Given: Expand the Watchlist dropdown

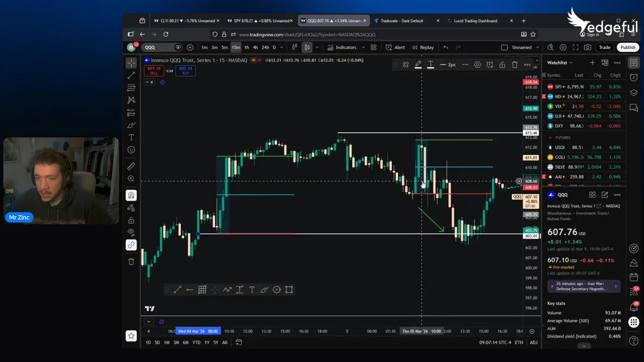Looking at the screenshot, I should point(560,63).
